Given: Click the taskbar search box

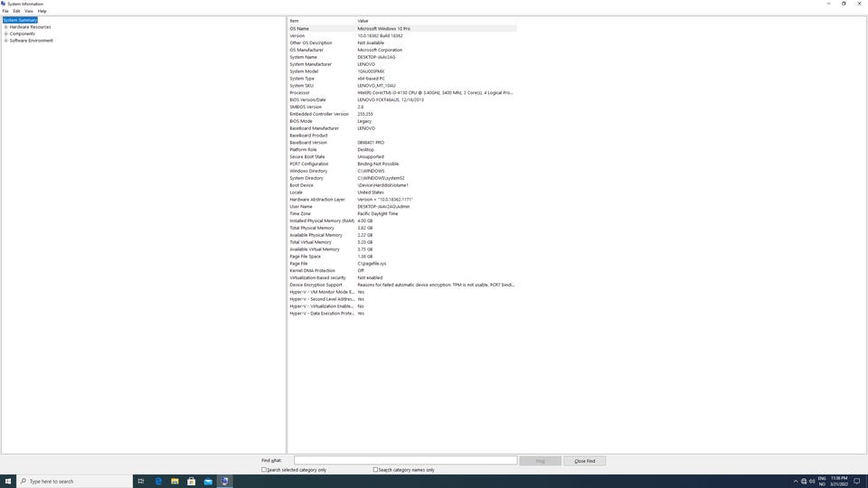Looking at the screenshot, I should coord(75,482).
